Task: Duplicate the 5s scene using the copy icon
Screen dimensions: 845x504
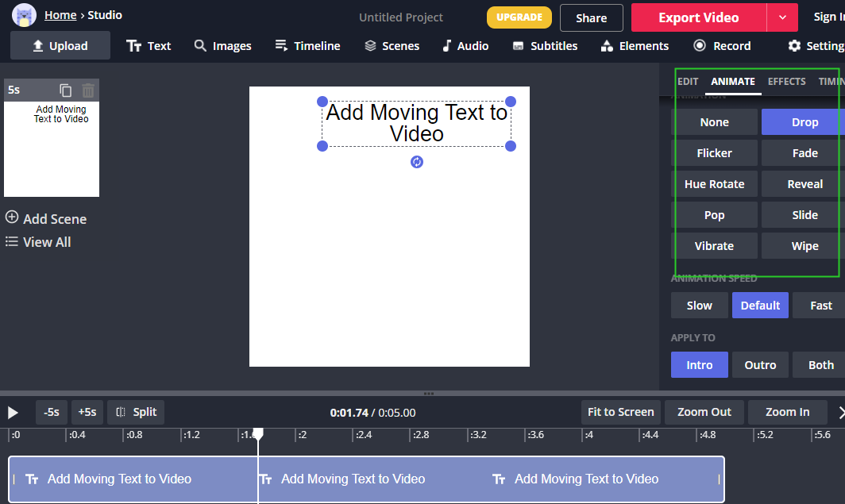Action: pyautogui.click(x=66, y=90)
